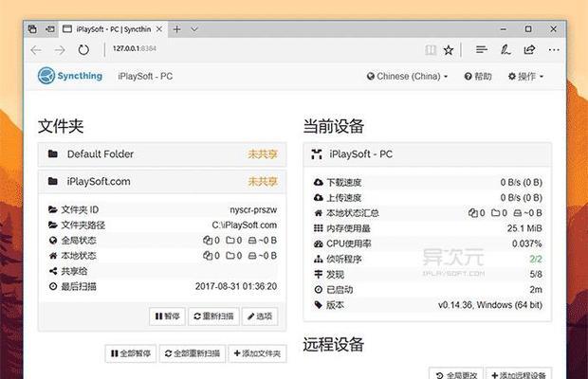Viewport: 588px width, 379px height.
Task: Click download rate 0 B/s (0 B) in 下载速度 row
Action: click(x=522, y=182)
